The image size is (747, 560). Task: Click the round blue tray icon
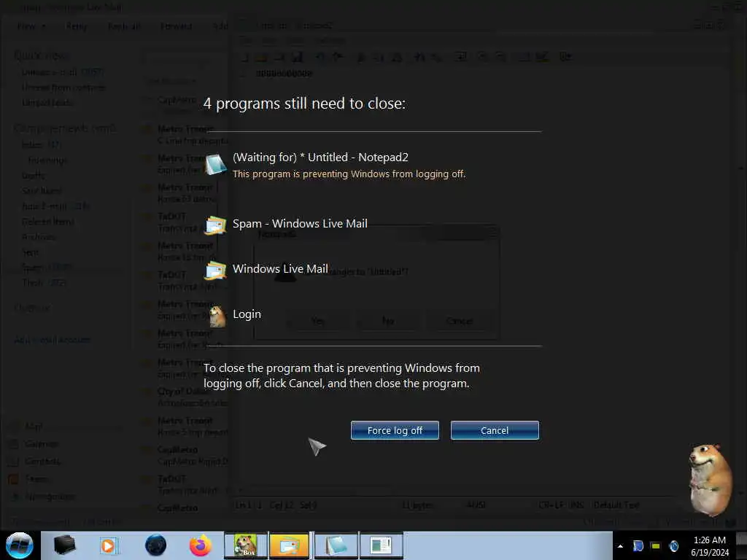(x=673, y=545)
